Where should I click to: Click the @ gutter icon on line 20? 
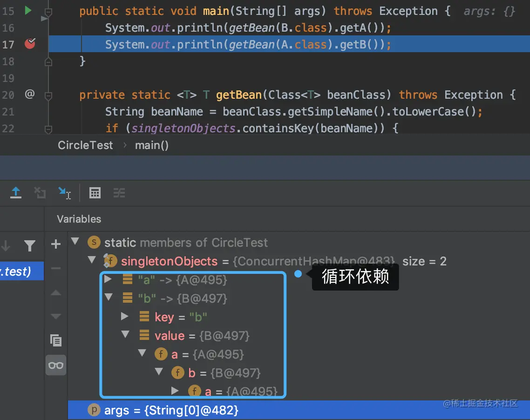point(30,94)
